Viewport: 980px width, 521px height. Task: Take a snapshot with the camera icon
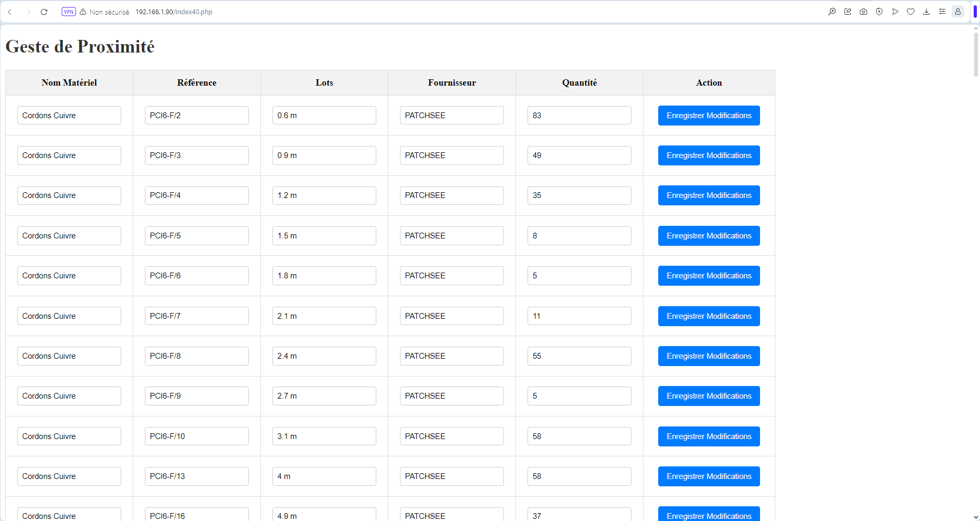point(863,12)
